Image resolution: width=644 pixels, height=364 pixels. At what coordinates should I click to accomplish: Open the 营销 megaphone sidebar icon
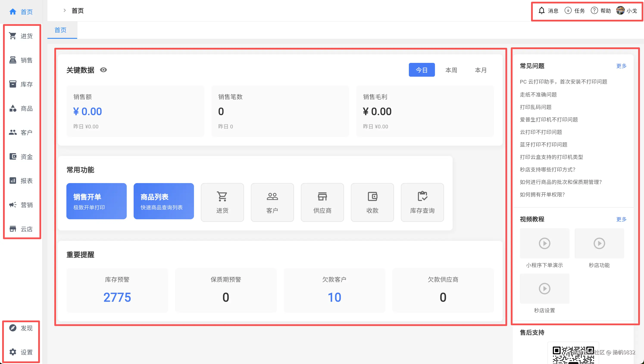(13, 205)
